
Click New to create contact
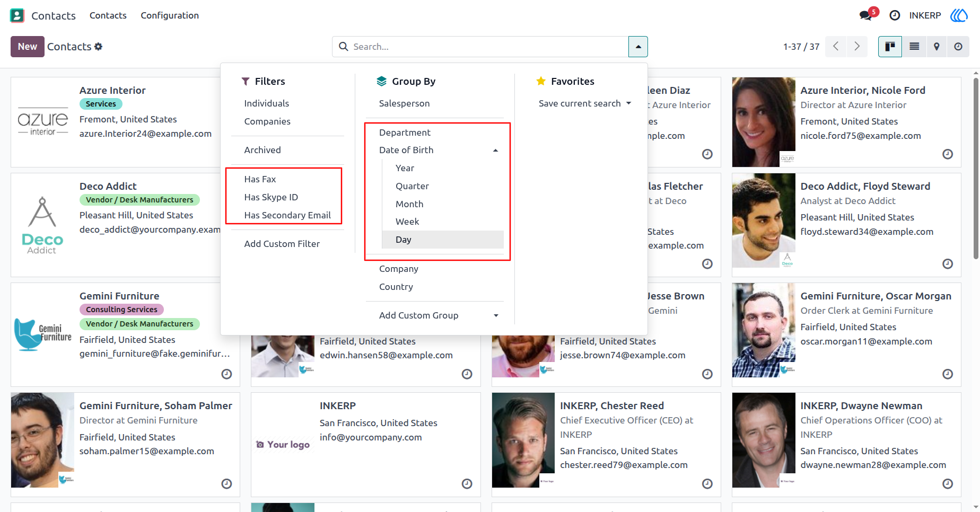point(28,47)
